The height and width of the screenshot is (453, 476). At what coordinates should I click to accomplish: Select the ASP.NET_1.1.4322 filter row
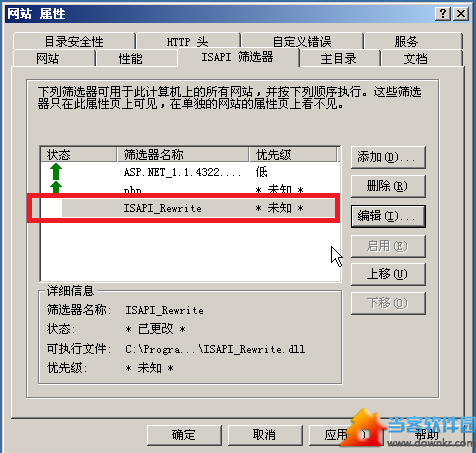tap(190, 172)
